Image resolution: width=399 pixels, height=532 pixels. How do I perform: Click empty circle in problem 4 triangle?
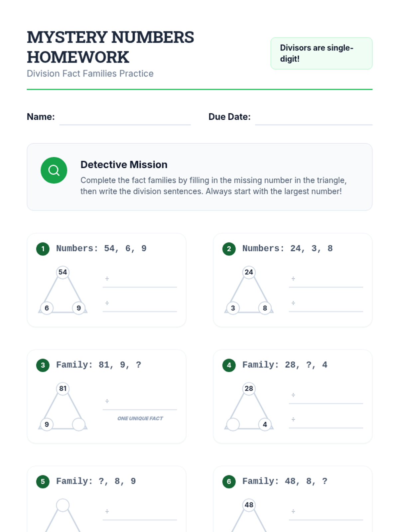click(233, 424)
